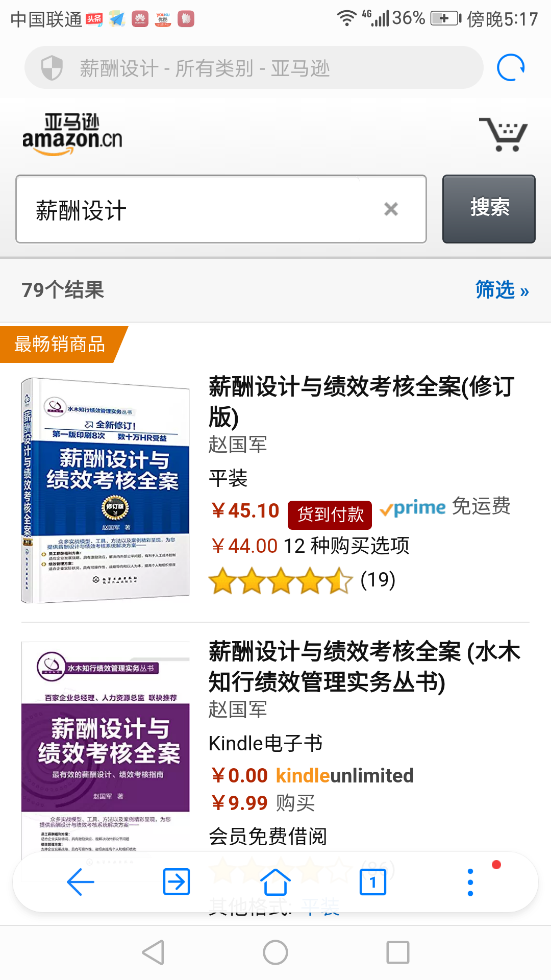Clear the search box with the X
The width and height of the screenshot is (551, 980).
tap(391, 209)
